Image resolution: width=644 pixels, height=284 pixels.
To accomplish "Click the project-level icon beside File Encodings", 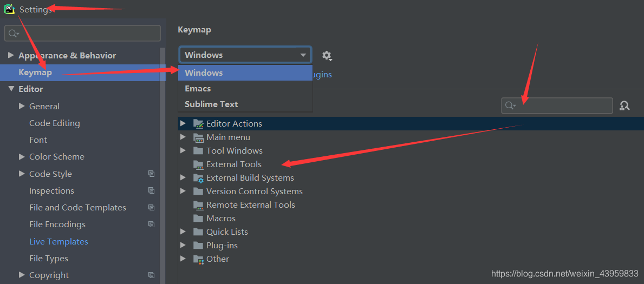I will coord(152,224).
